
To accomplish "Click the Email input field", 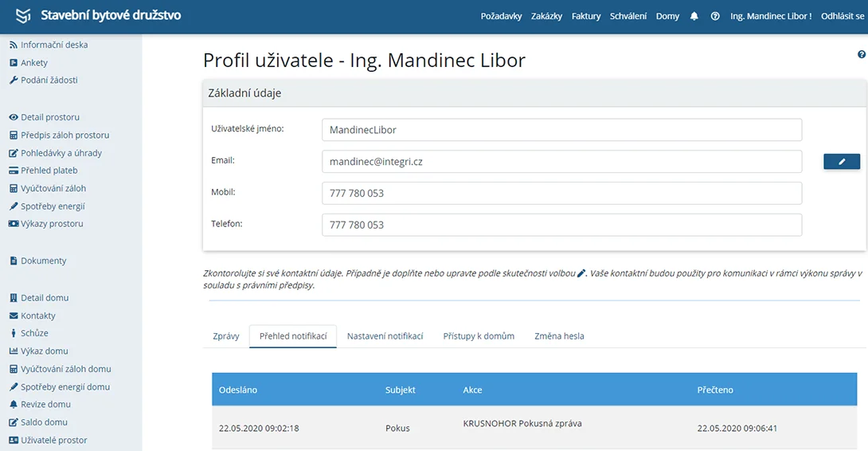I will [x=562, y=161].
